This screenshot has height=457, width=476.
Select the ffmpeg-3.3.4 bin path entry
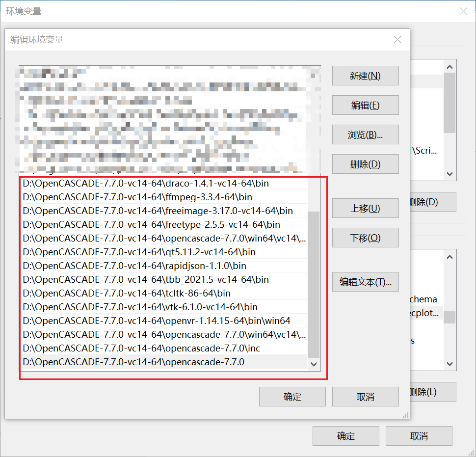click(x=147, y=196)
